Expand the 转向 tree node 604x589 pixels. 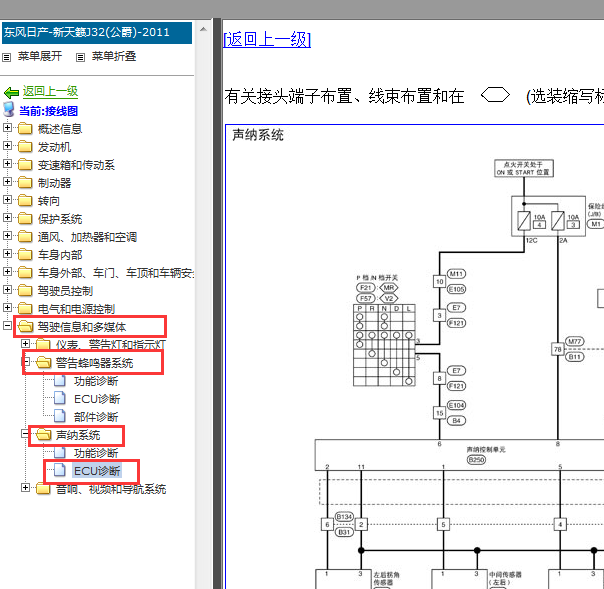coord(7,199)
